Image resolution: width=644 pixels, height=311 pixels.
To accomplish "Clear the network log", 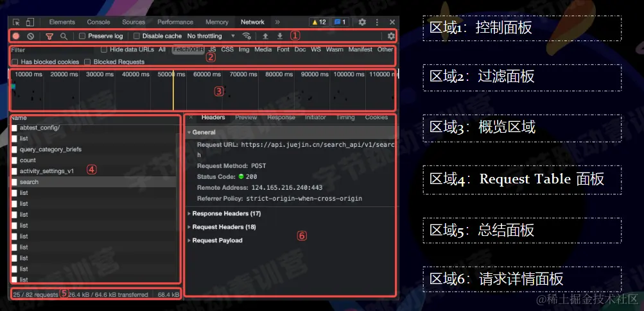I will pyautogui.click(x=30, y=36).
